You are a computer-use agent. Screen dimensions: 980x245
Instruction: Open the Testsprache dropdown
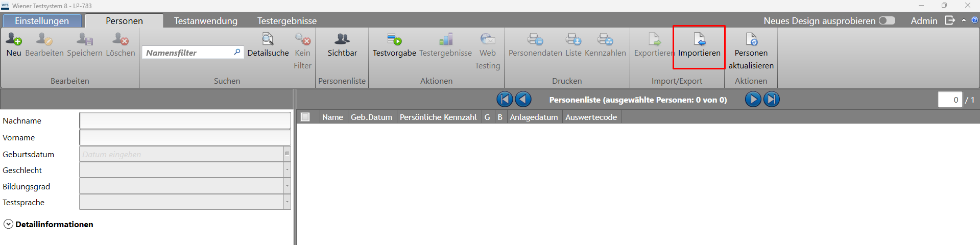point(287,202)
